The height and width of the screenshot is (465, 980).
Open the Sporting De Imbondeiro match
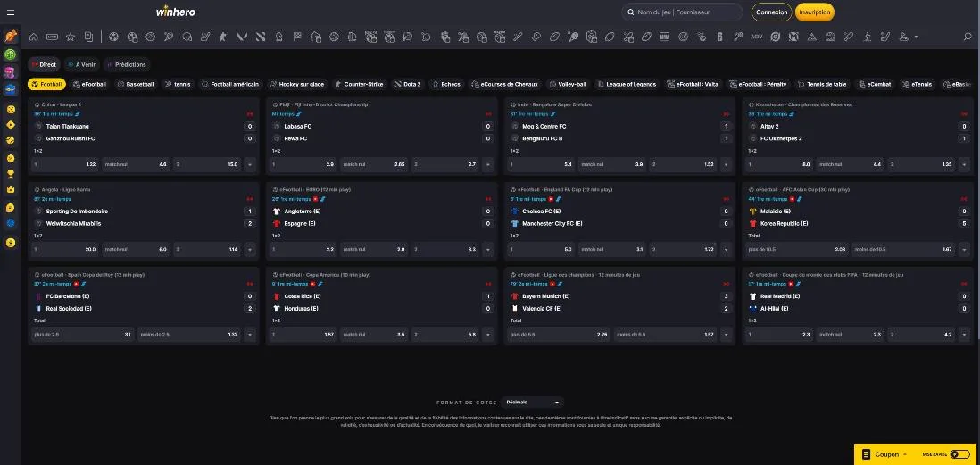pyautogui.click(x=77, y=212)
